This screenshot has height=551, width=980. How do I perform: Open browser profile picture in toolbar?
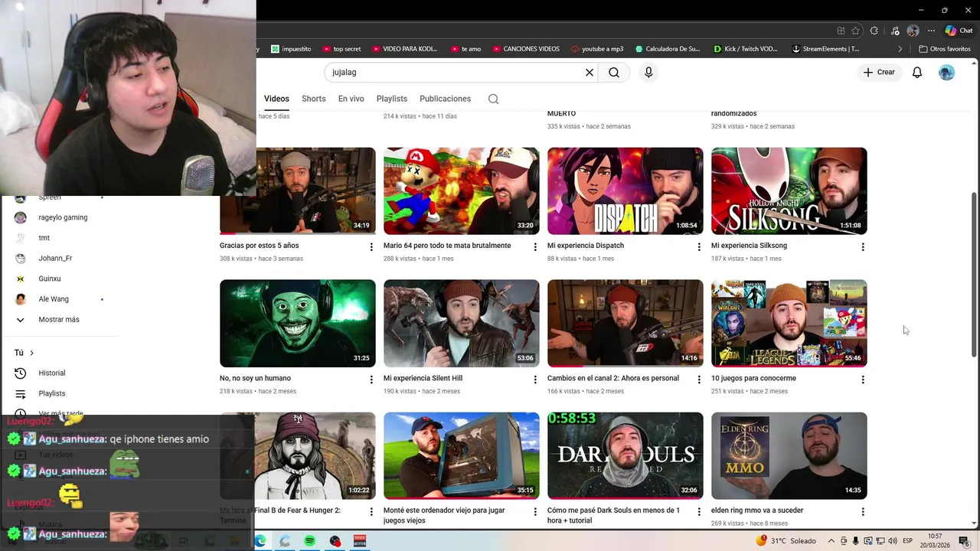point(913,31)
